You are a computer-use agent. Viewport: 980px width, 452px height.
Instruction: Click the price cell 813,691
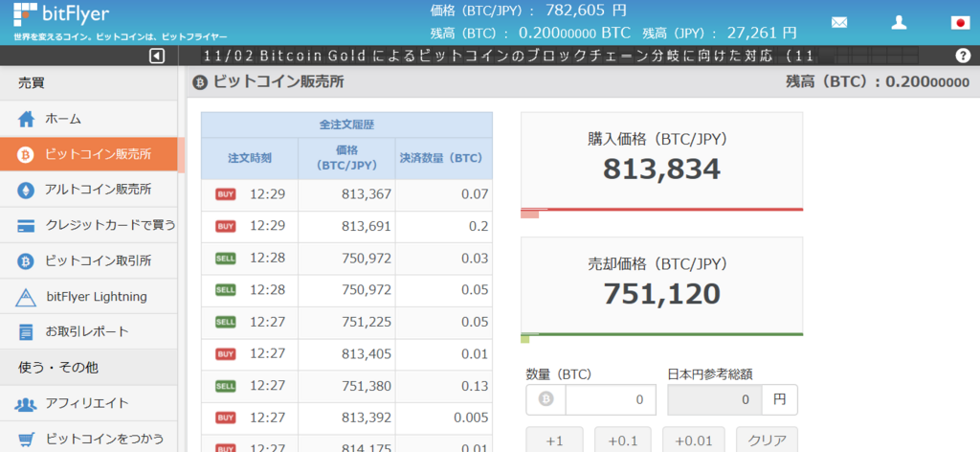(x=346, y=226)
